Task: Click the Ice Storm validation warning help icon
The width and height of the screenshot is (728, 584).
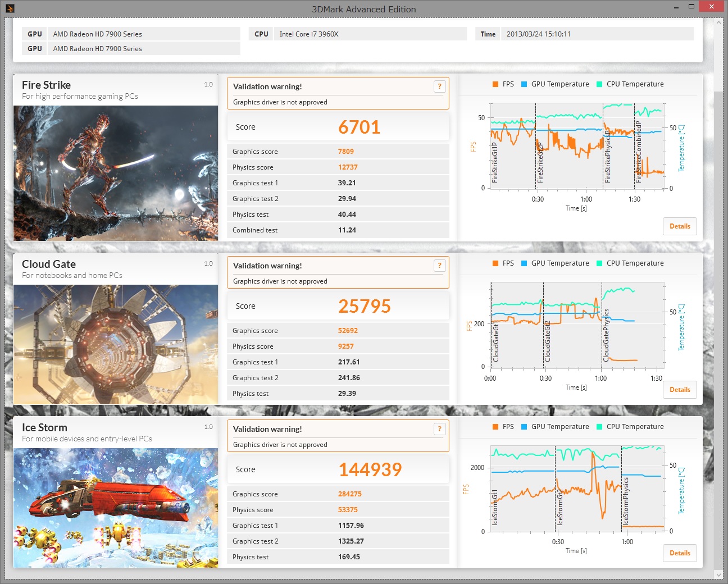Action: click(x=439, y=429)
